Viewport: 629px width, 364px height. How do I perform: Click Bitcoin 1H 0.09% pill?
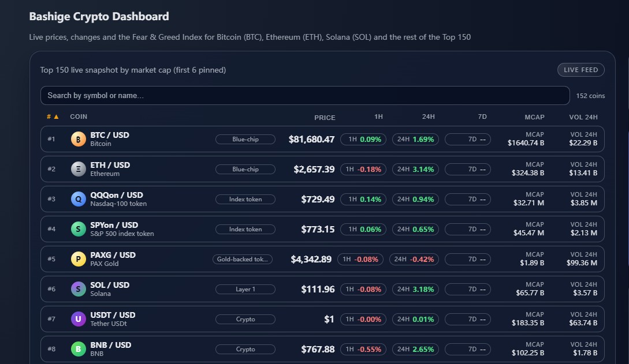click(x=363, y=140)
